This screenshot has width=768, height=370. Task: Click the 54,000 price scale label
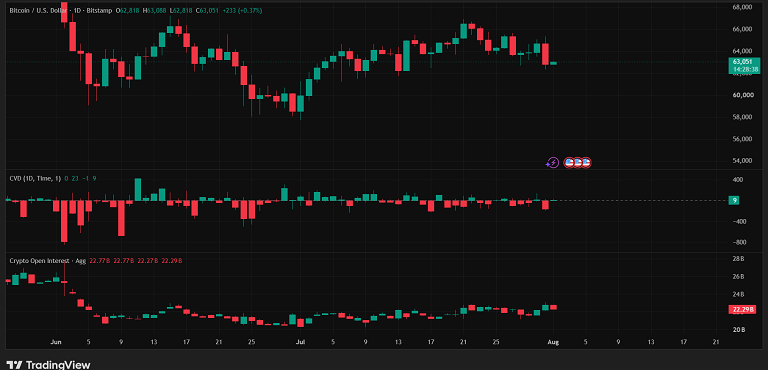(x=743, y=161)
